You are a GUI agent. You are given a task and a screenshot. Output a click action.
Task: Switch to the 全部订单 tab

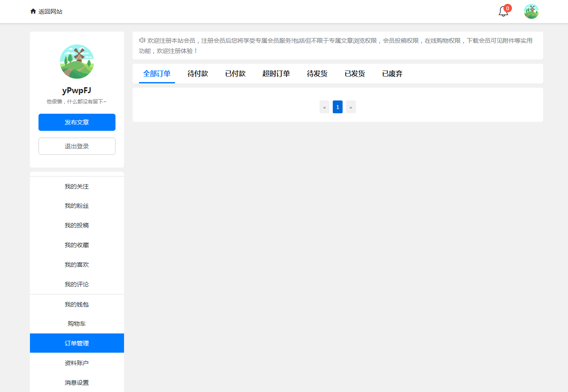click(x=157, y=74)
